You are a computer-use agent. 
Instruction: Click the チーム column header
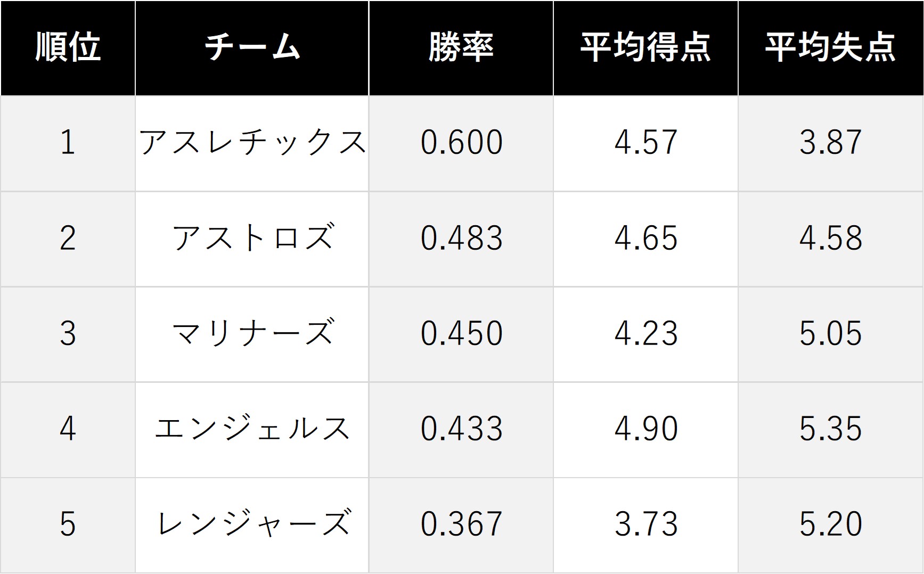(252, 48)
